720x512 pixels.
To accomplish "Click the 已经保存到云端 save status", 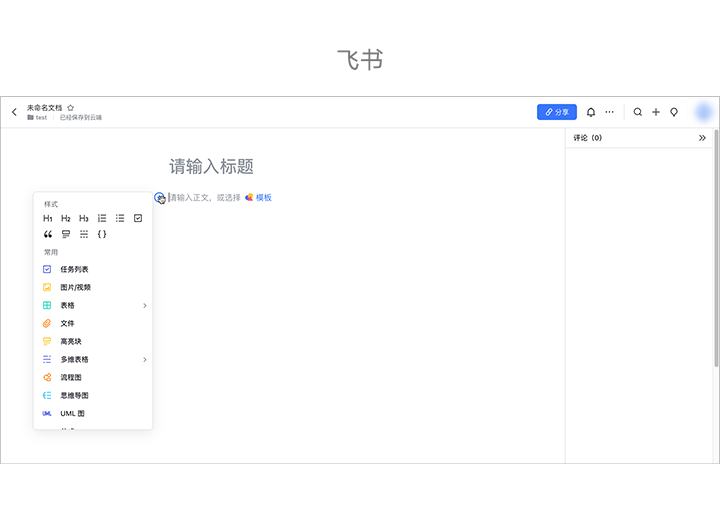I will [81, 118].
